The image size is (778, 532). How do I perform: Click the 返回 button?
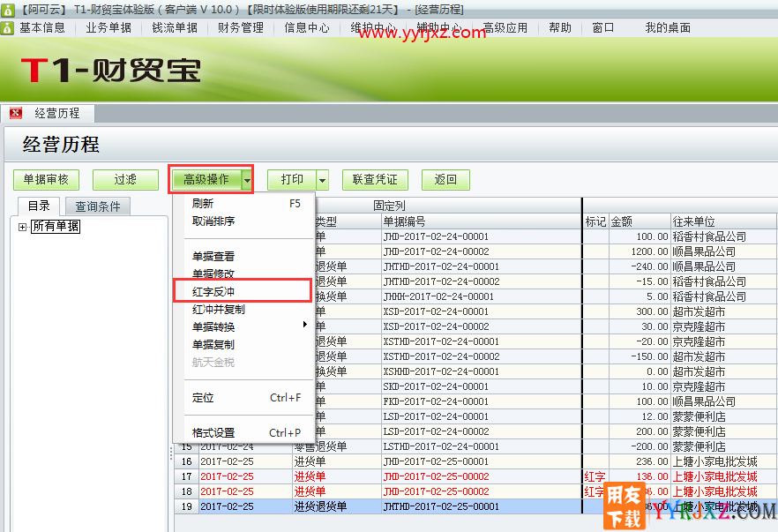(445, 180)
